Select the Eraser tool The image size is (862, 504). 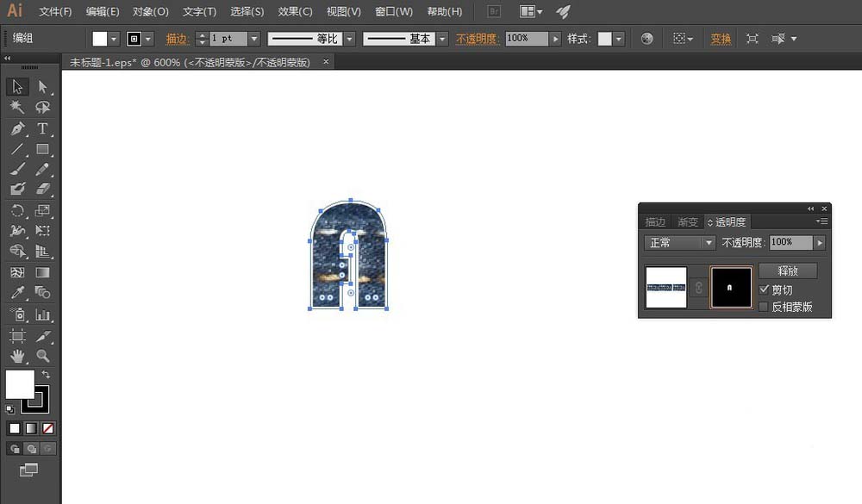coord(42,190)
